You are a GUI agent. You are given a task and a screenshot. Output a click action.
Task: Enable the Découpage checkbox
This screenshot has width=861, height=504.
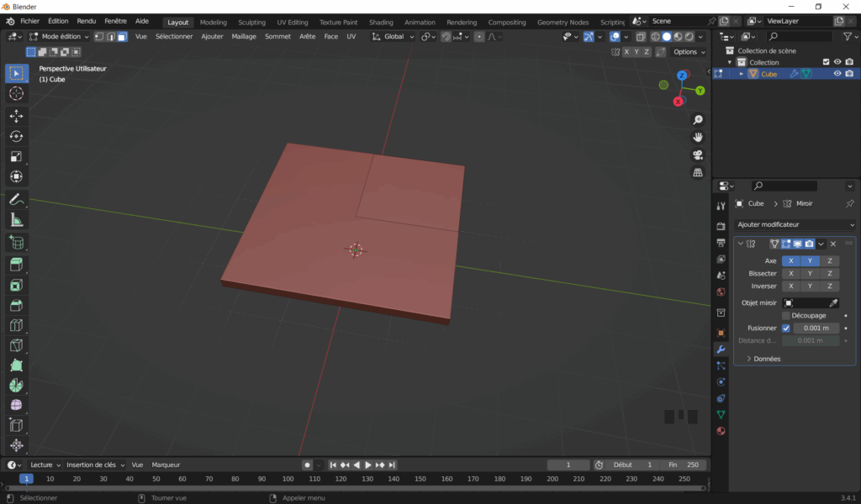coord(786,316)
